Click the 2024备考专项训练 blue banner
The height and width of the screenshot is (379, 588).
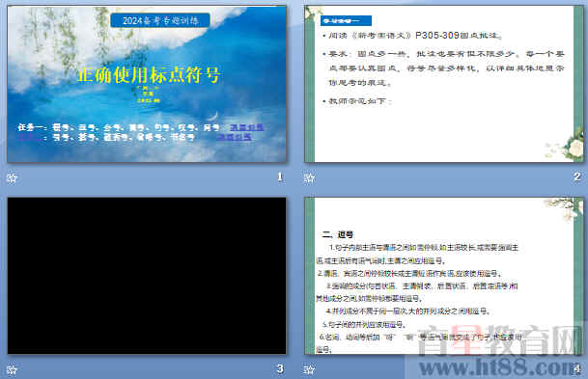pyautogui.click(x=160, y=20)
